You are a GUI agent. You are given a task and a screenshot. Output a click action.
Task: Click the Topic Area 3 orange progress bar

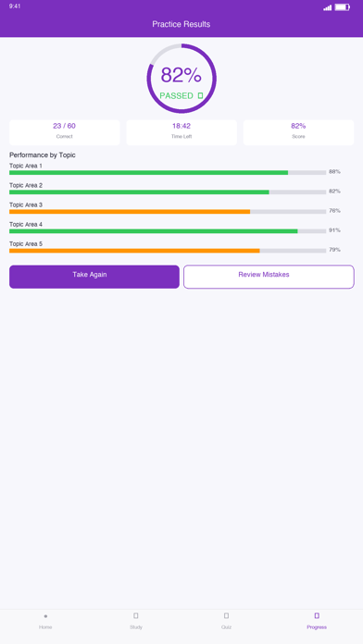(x=168, y=212)
